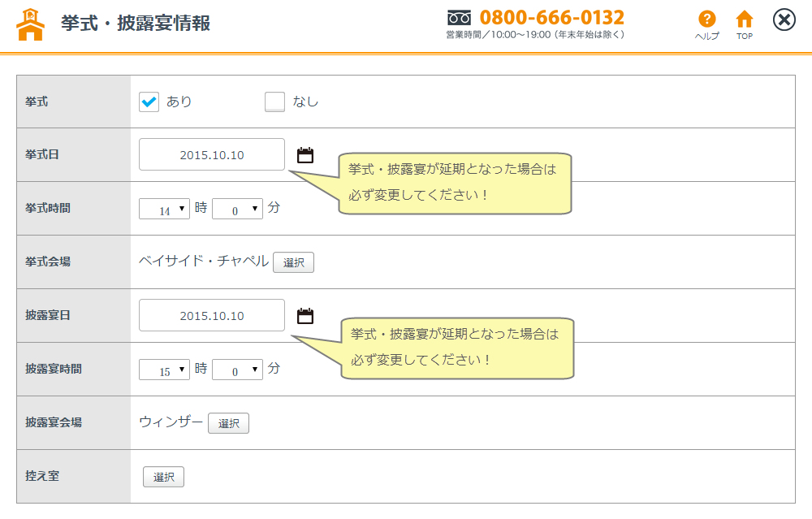Open the ヘルプ help icon
The width and height of the screenshot is (812, 519).
(x=706, y=19)
